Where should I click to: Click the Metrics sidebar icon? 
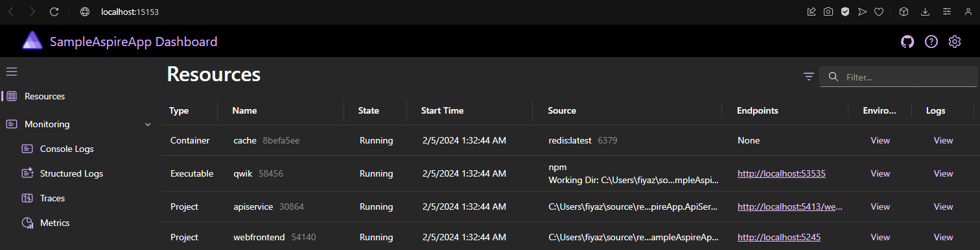[27, 223]
